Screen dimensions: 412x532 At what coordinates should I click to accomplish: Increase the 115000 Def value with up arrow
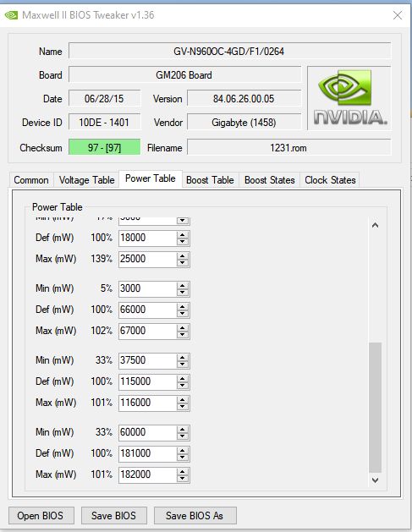183,378
